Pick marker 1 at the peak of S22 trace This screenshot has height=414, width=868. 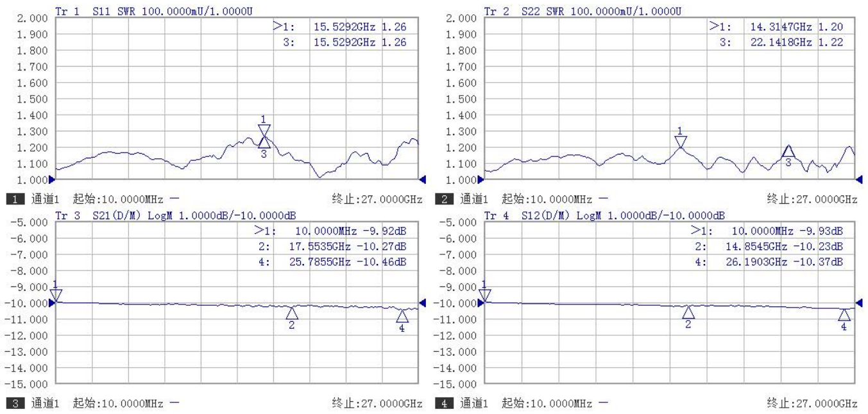[681, 142]
